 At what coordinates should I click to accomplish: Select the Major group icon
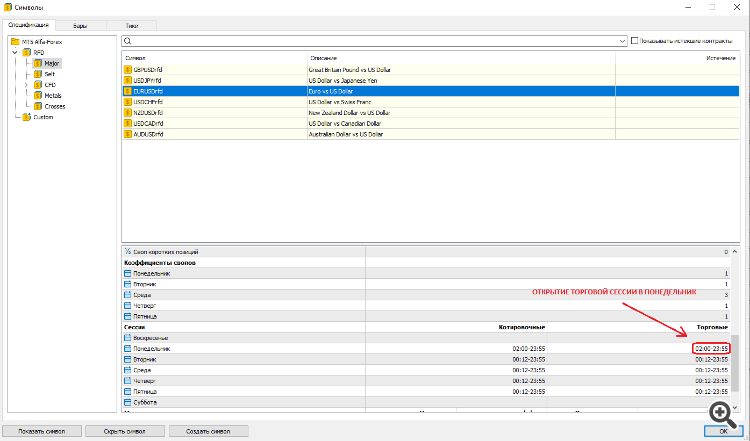pos(38,63)
